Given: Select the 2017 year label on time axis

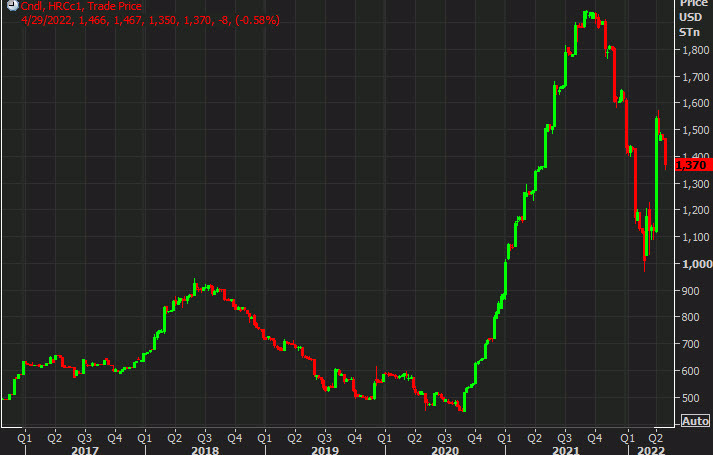Looking at the screenshot, I should coord(83,448).
